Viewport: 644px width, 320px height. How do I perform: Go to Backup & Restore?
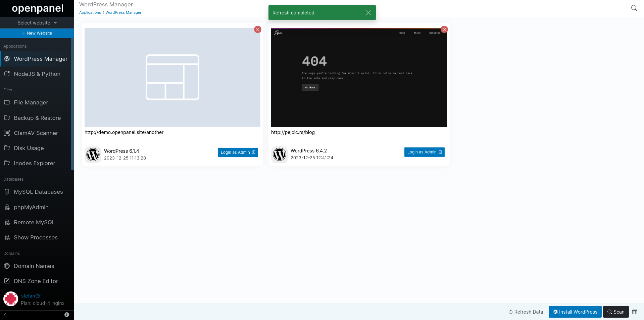pyautogui.click(x=36, y=118)
